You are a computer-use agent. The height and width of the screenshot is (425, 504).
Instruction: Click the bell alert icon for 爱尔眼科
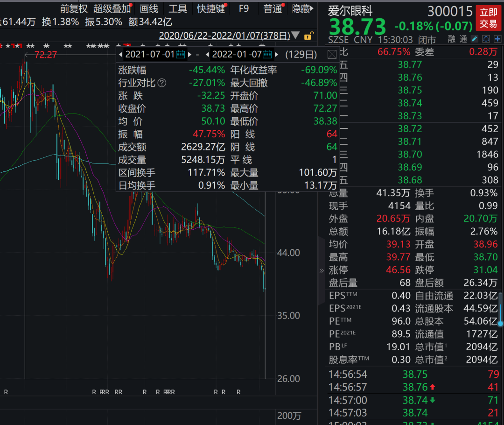[486, 39]
